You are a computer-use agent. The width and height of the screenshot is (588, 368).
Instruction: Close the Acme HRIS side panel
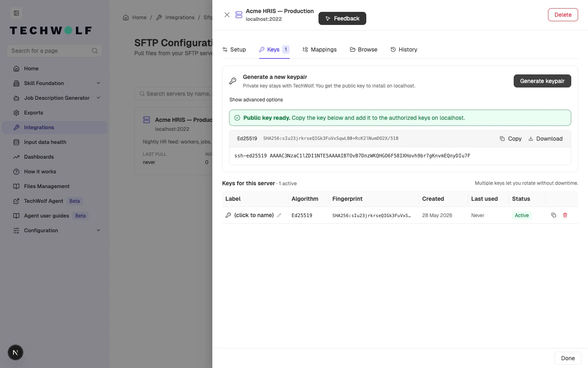point(227,15)
